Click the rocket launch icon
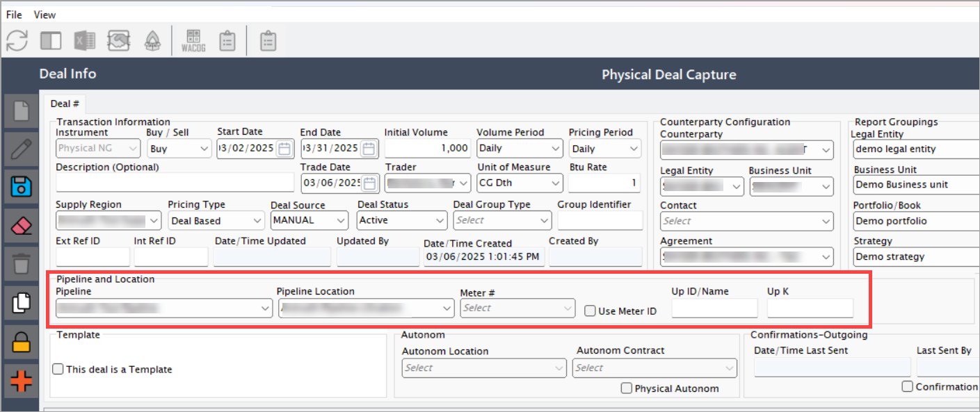Viewport: 980px width, 412px height. [152, 40]
